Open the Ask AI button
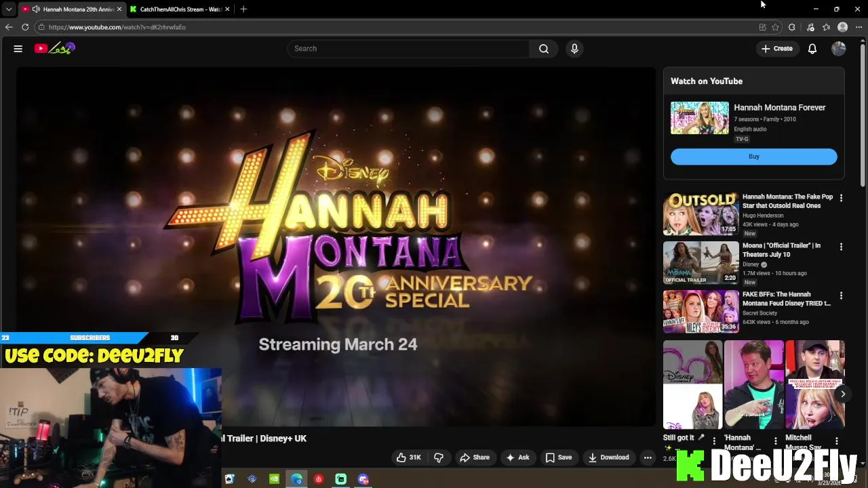Screen dimensions: 868x488 (517, 457)
